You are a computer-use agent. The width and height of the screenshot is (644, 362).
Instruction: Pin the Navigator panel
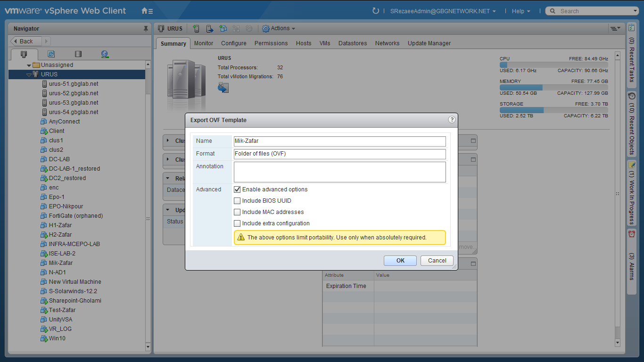(146, 29)
